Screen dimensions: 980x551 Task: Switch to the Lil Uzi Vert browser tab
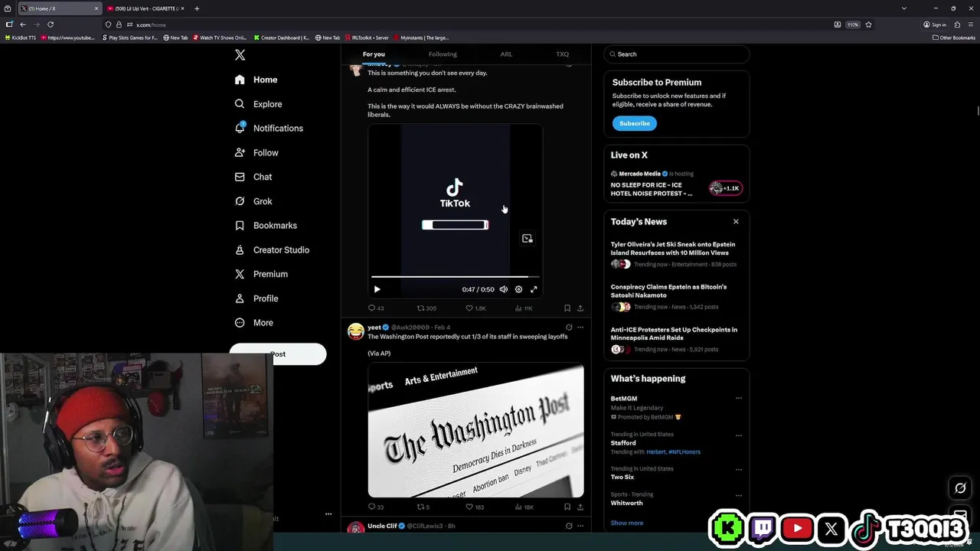point(145,8)
